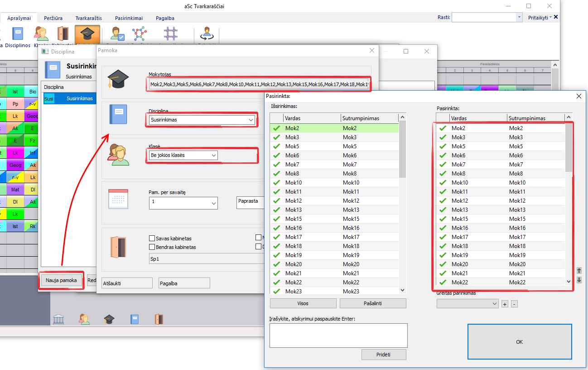Enable the Savas kabinetas checkbox
588x370 pixels.
[x=152, y=238]
